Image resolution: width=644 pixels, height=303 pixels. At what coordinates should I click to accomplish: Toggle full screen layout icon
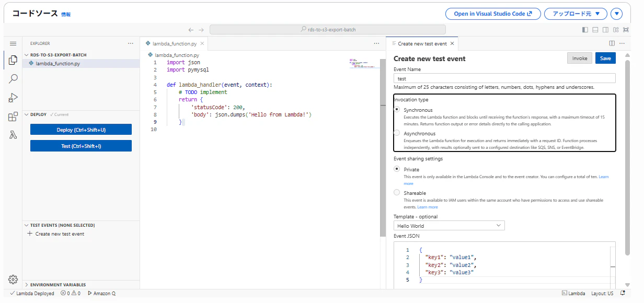(625, 30)
